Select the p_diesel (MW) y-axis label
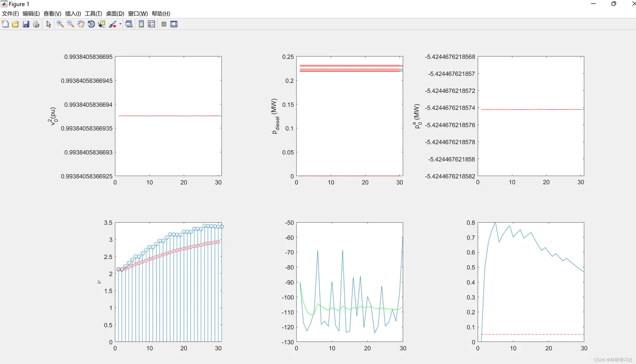636x364 pixels. [x=276, y=116]
